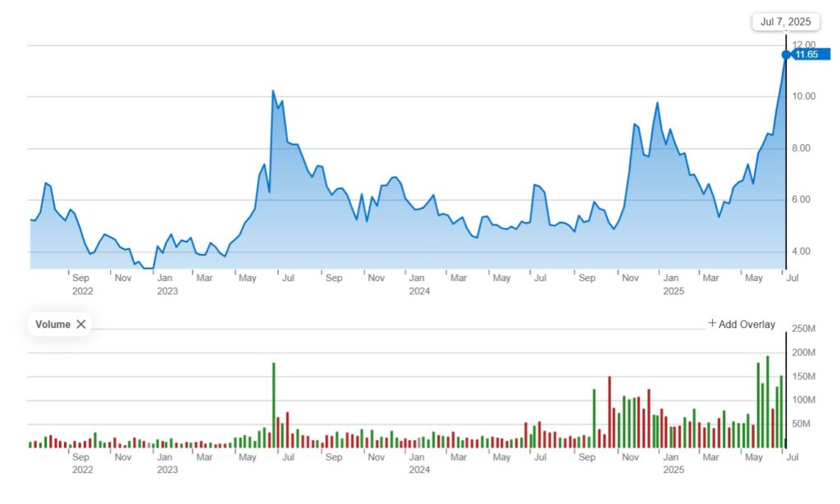Click the 12.00 price axis label
Screen dimensions: 840x504
804,45
